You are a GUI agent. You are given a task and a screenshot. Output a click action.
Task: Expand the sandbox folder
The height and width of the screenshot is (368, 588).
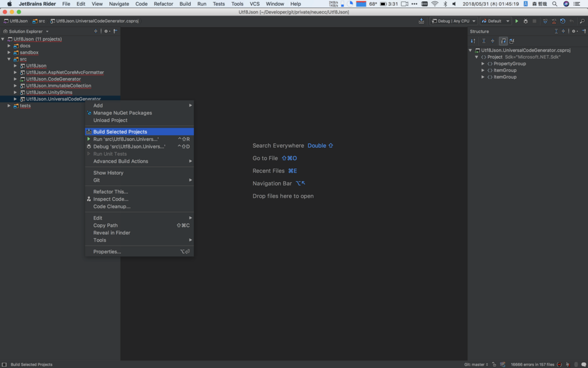point(9,52)
